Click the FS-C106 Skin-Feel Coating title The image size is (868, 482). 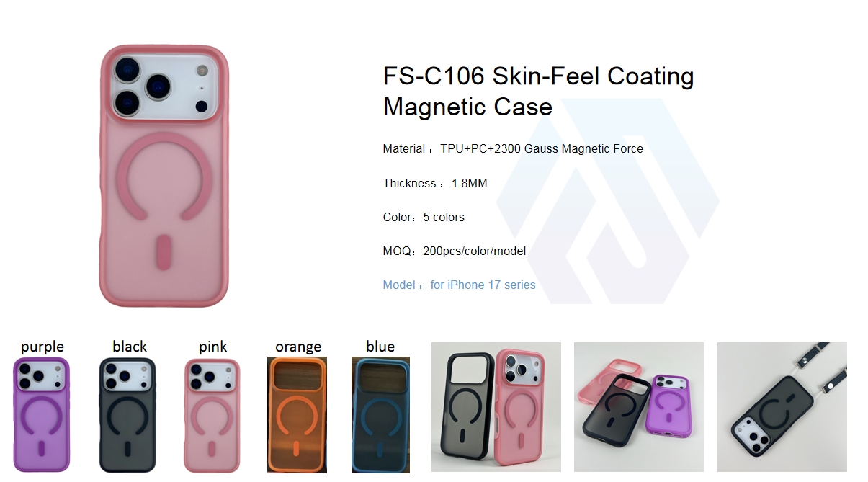coord(539,92)
